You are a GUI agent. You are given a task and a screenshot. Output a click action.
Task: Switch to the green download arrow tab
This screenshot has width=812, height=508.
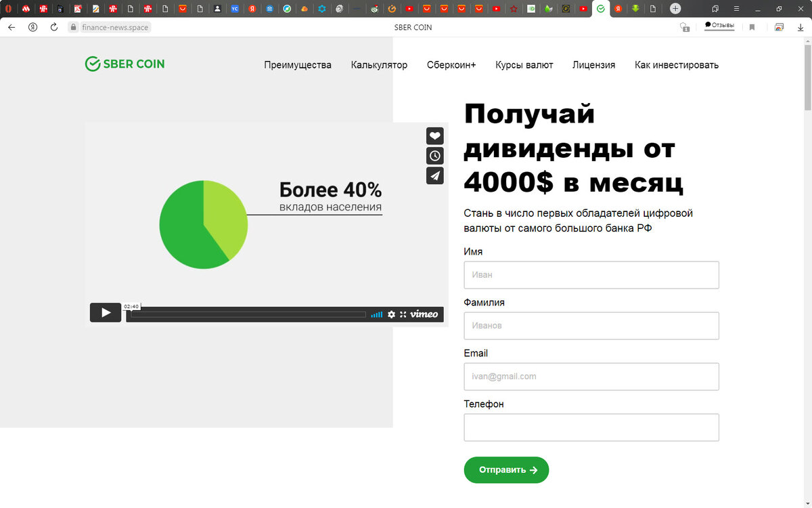coord(635,9)
